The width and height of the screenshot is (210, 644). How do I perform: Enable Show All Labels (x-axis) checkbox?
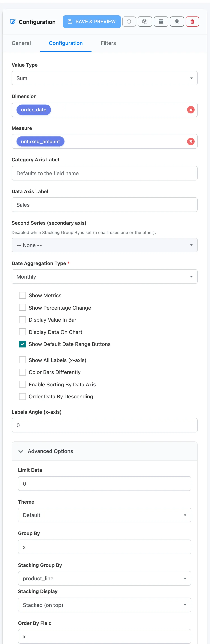coord(22,360)
